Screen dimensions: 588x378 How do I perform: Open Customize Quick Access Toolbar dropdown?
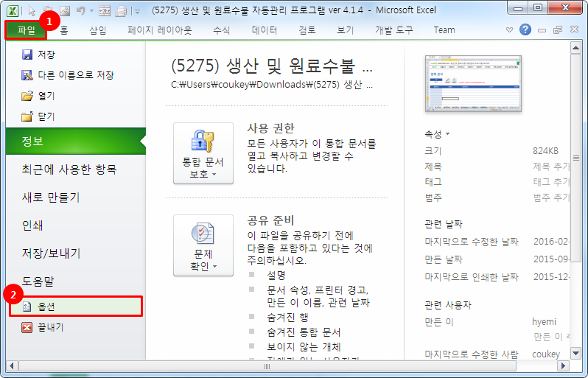point(137,12)
